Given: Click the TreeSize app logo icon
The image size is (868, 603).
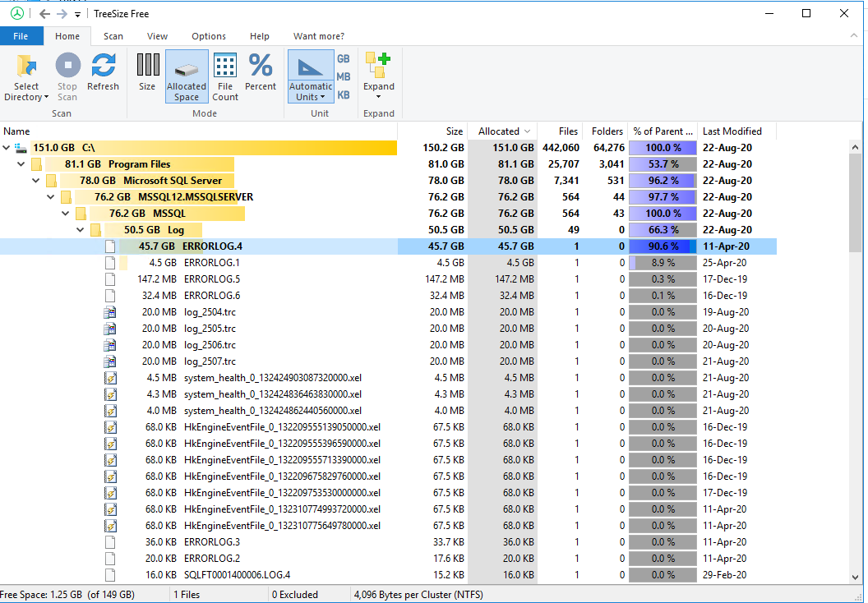Looking at the screenshot, I should pos(17,13).
